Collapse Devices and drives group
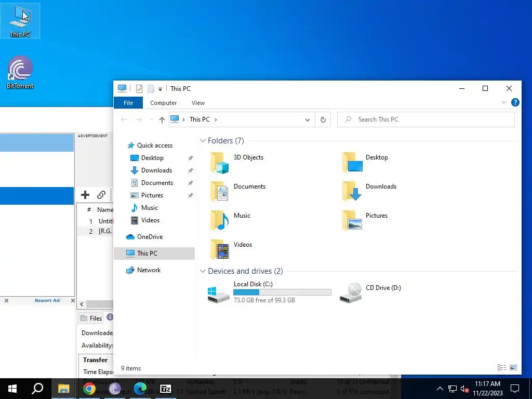Screen dimensions: 532x399 click(203, 271)
